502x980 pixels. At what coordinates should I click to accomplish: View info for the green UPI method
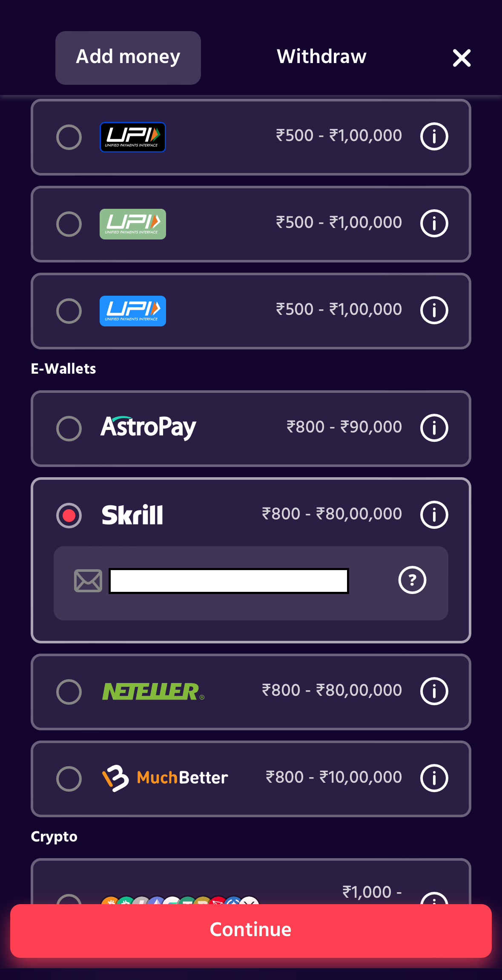tap(433, 223)
